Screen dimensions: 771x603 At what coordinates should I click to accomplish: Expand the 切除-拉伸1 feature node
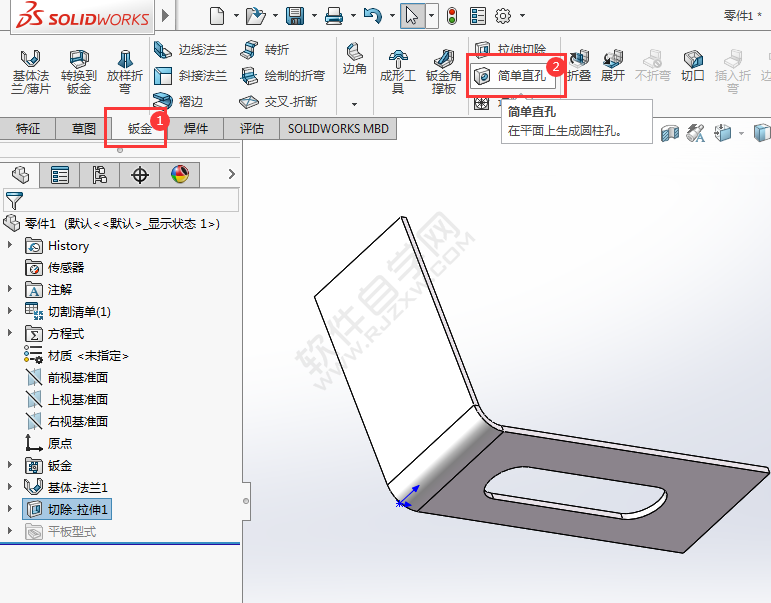pyautogui.click(x=9, y=509)
